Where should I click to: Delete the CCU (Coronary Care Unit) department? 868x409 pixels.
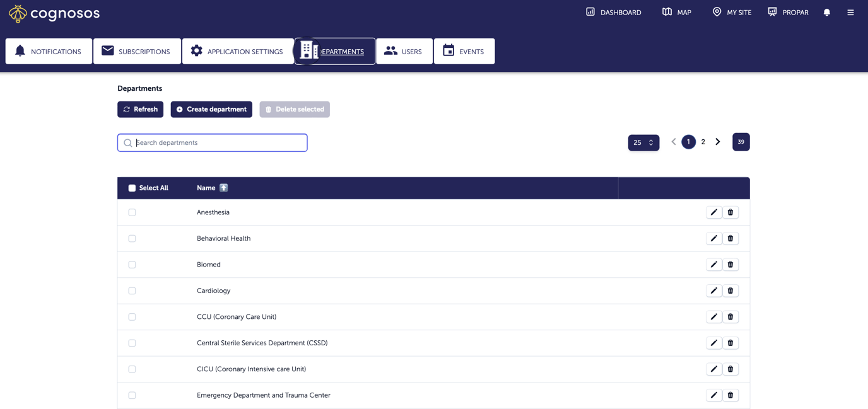[730, 317]
